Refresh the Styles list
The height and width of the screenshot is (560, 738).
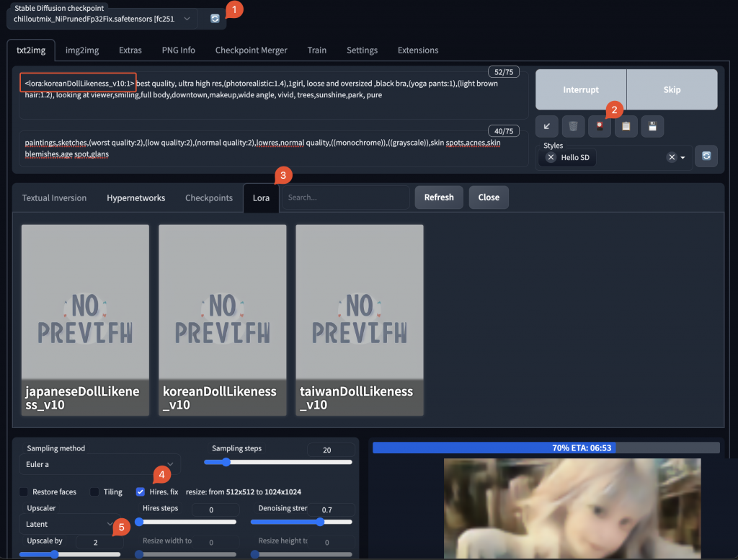point(706,156)
